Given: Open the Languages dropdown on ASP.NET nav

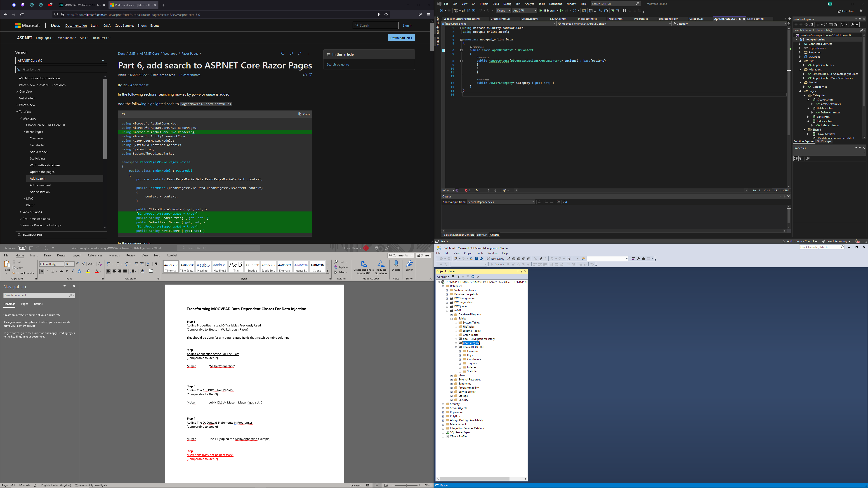Looking at the screenshot, I should (45, 38).
